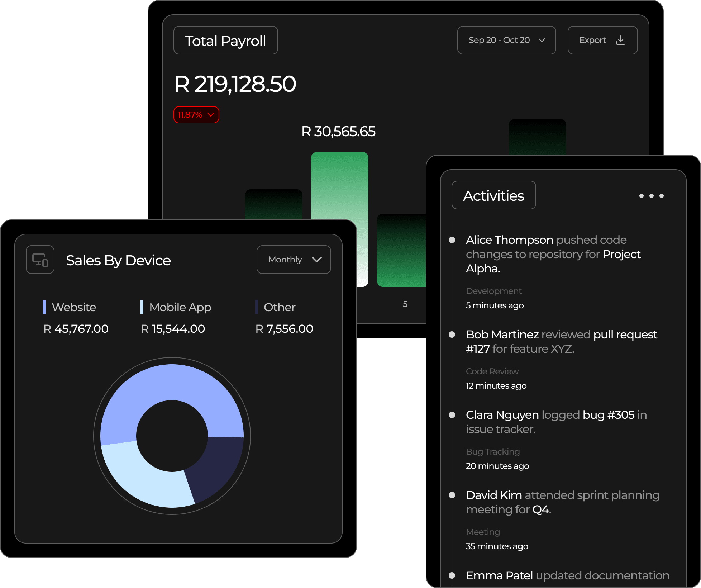Screen dimensions: 701x588
Task: Open the Project Alpha link
Action: pyautogui.click(x=621, y=254)
